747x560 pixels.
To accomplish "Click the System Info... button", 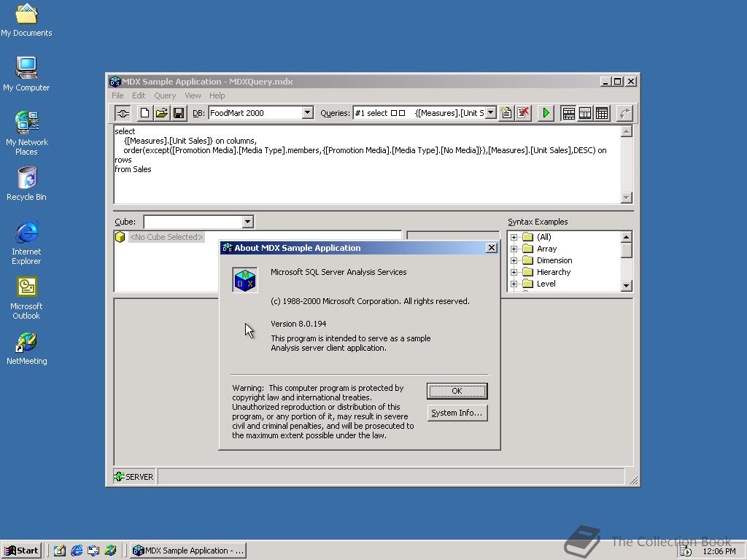I will [457, 413].
